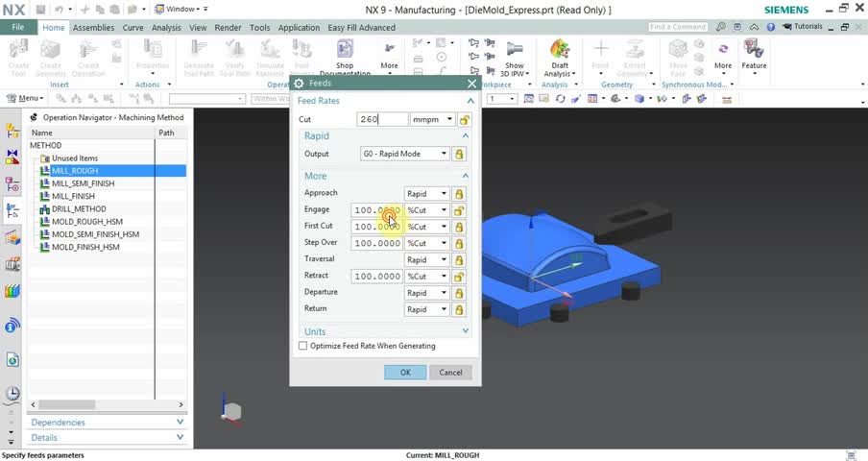The image size is (868, 461).
Task: Switch to Render tab
Action: 229,28
